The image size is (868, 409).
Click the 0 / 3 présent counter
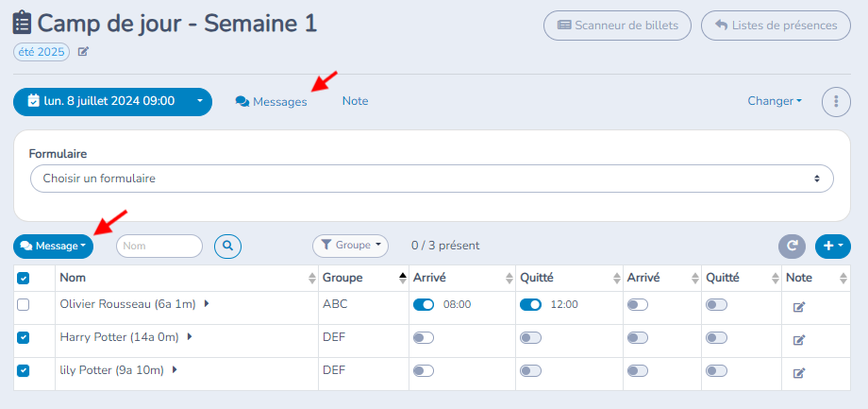[x=445, y=245]
